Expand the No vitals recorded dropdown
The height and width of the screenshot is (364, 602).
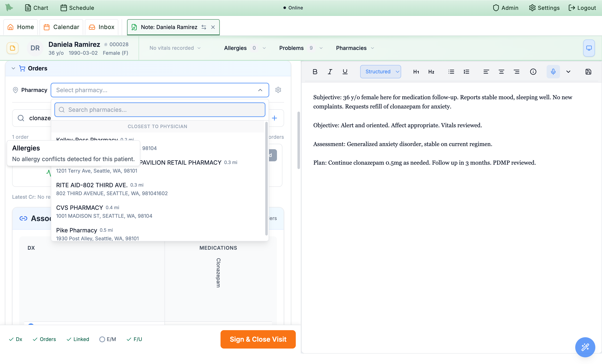coord(175,48)
